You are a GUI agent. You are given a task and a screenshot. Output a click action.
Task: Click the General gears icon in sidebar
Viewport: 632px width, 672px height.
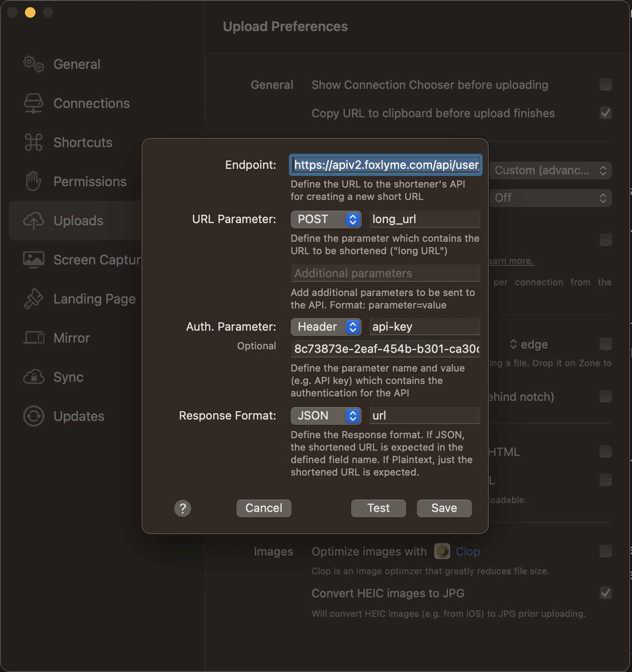tap(34, 64)
